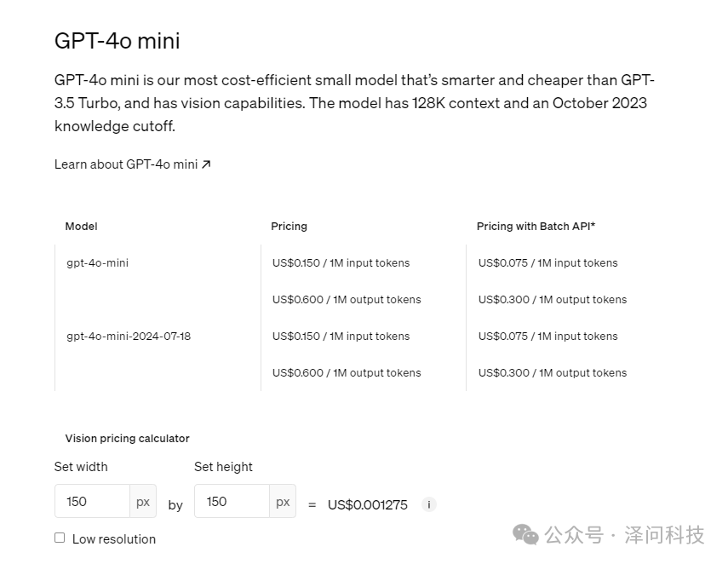This screenshot has height=564, width=728.
Task: Click the info icon next to US$0.001275
Action: click(x=429, y=504)
